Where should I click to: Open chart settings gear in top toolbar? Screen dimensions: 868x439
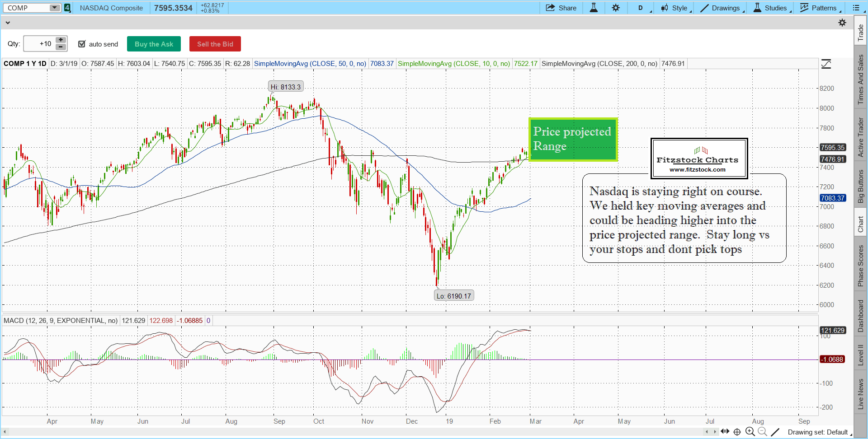616,8
